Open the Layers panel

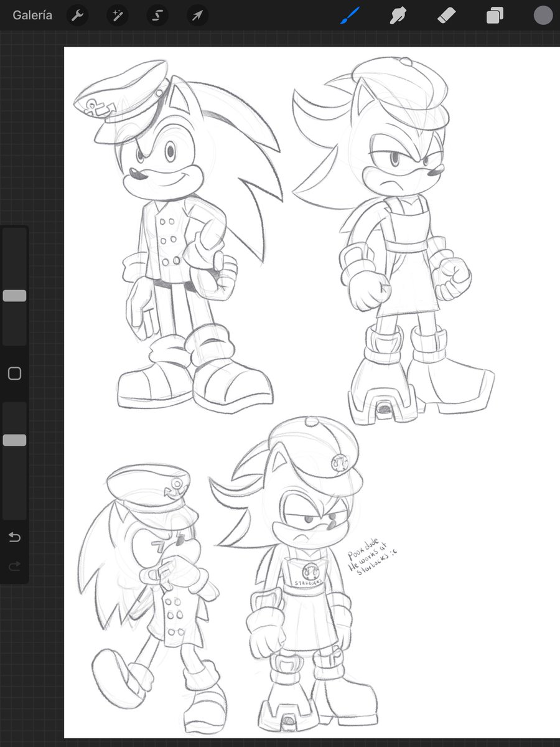coord(495,16)
